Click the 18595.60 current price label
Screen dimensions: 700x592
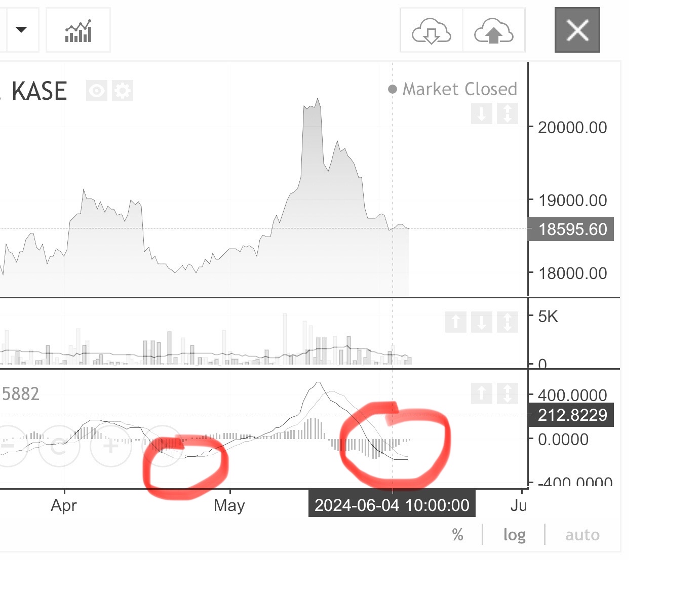(x=571, y=229)
